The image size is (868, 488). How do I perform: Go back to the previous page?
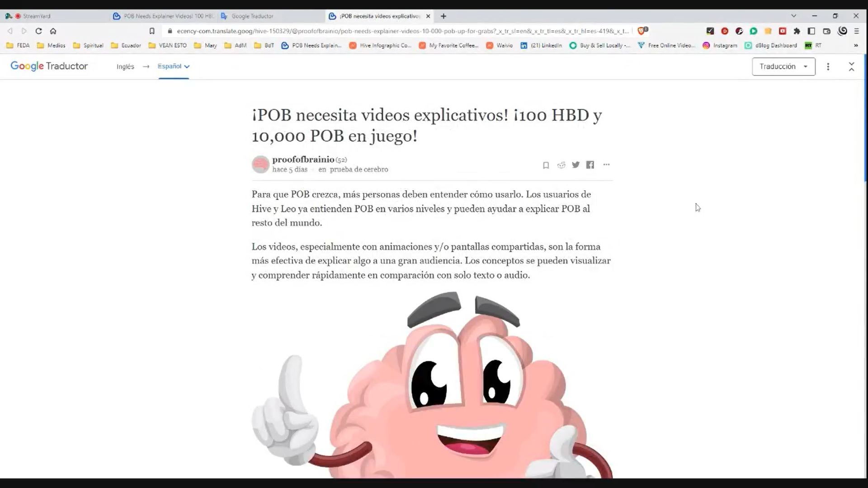10,31
